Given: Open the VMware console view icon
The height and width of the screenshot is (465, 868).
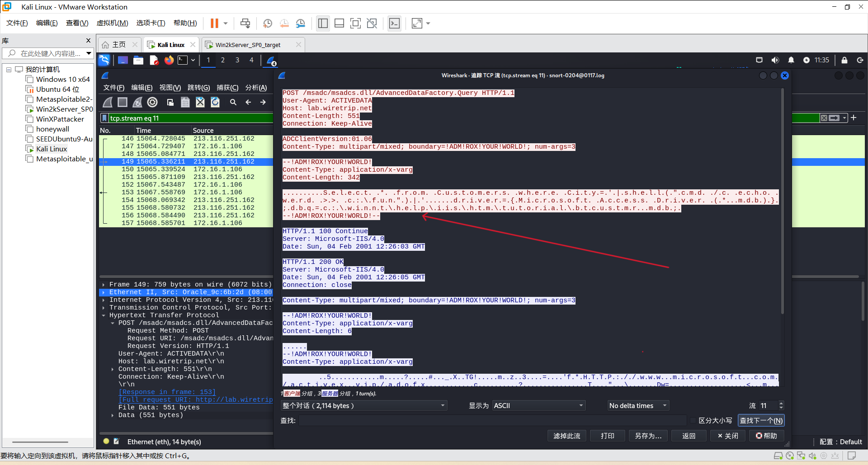Looking at the screenshot, I should pos(394,23).
